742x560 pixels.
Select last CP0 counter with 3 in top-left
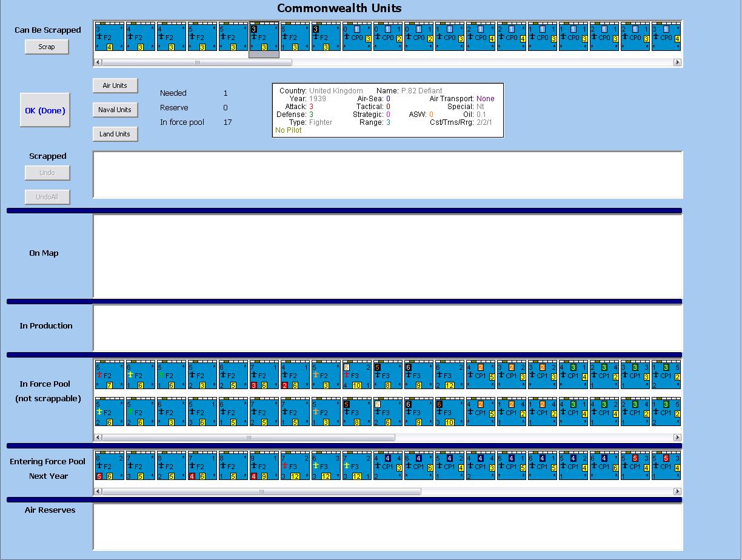click(x=666, y=36)
